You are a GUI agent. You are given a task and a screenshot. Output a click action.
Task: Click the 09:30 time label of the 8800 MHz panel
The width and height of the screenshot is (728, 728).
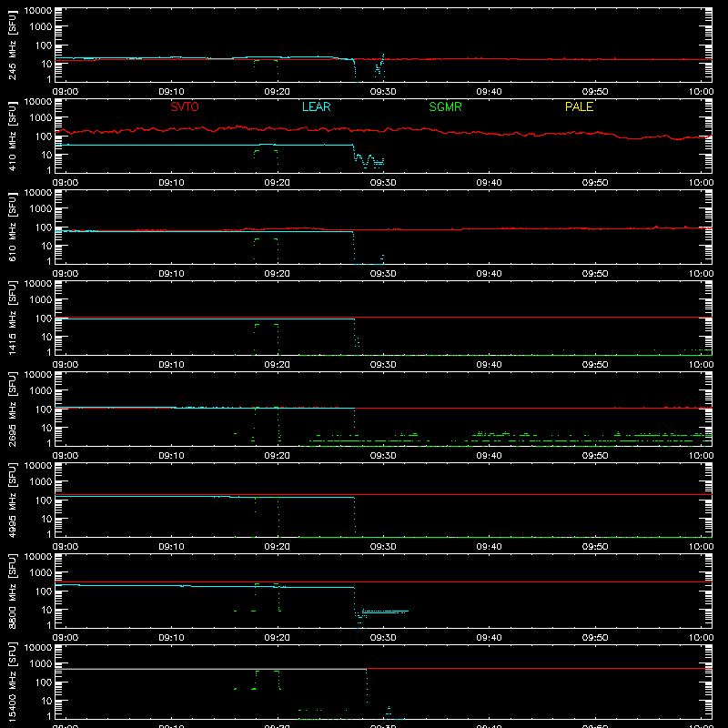coord(383,638)
